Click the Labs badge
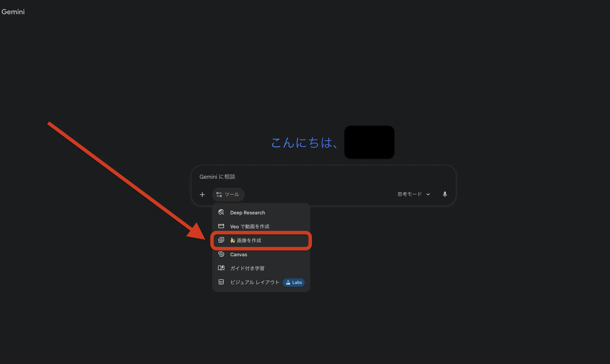Image resolution: width=610 pixels, height=364 pixels. coord(294,282)
